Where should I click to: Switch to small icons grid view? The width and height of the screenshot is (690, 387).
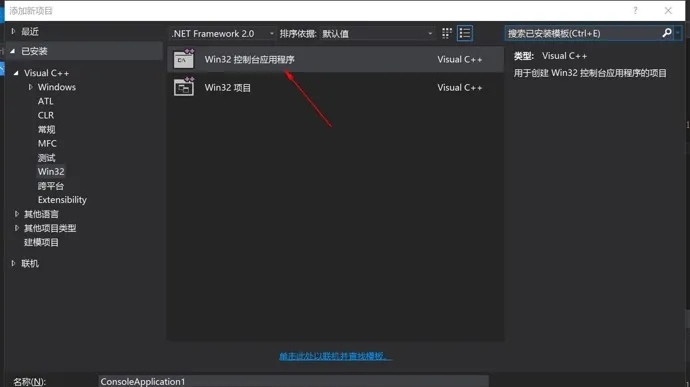tap(447, 33)
